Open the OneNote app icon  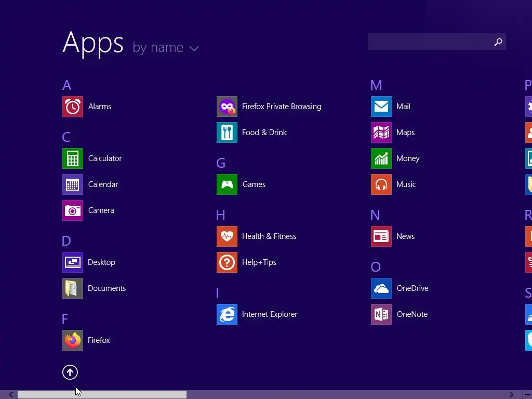point(381,314)
